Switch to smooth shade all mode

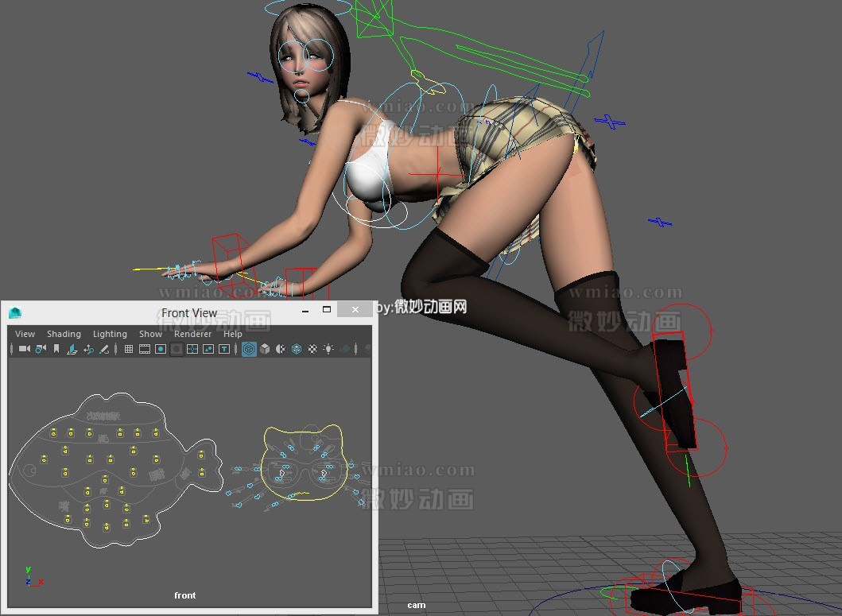(x=264, y=349)
